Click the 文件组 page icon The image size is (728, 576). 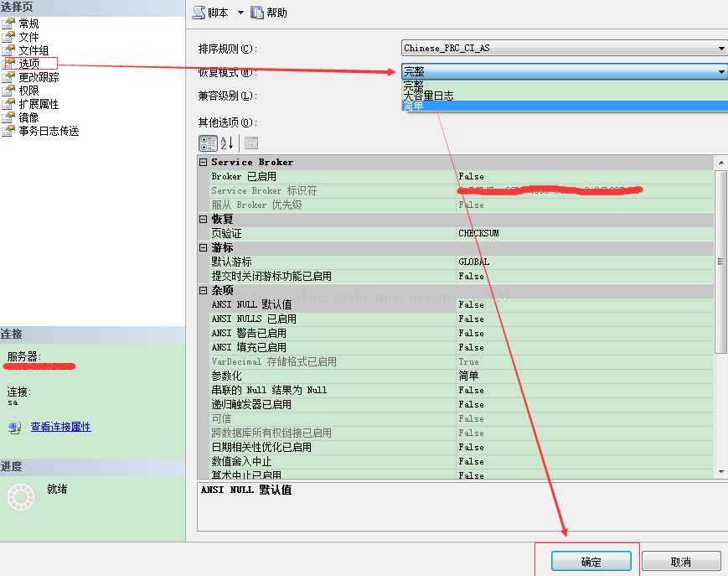(8, 50)
